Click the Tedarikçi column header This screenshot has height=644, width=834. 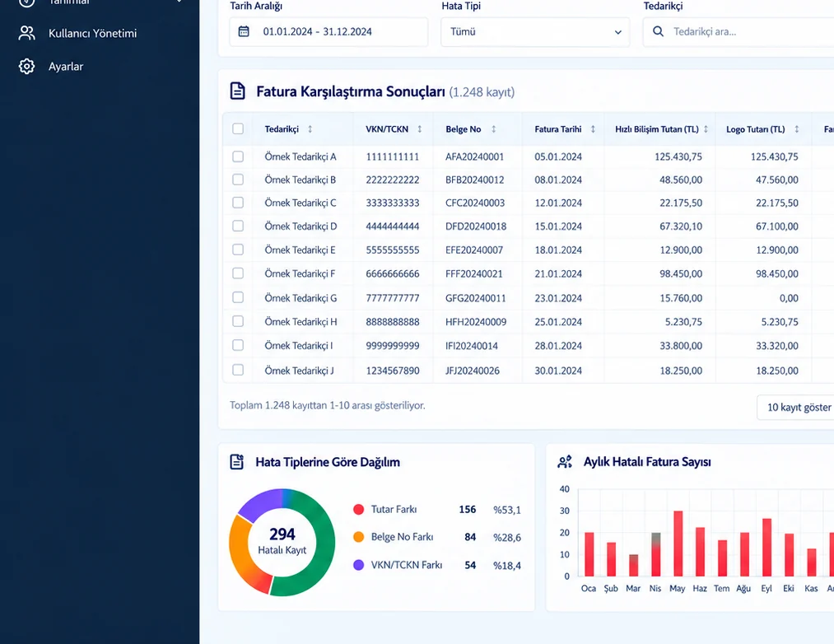[x=282, y=128]
